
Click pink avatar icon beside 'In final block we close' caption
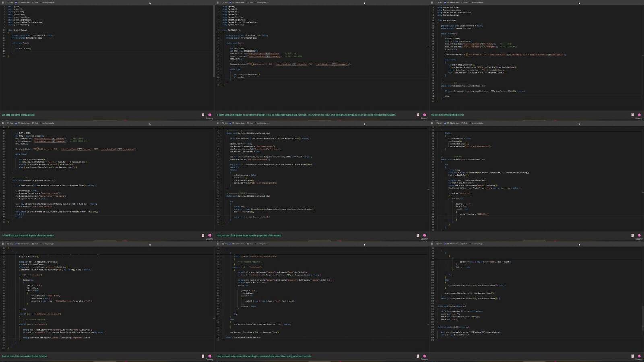210,236
